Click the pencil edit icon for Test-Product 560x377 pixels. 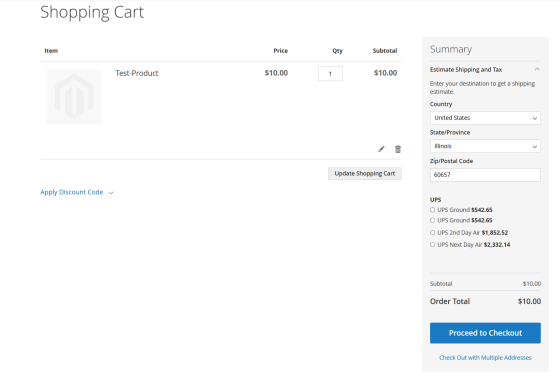[x=381, y=149]
